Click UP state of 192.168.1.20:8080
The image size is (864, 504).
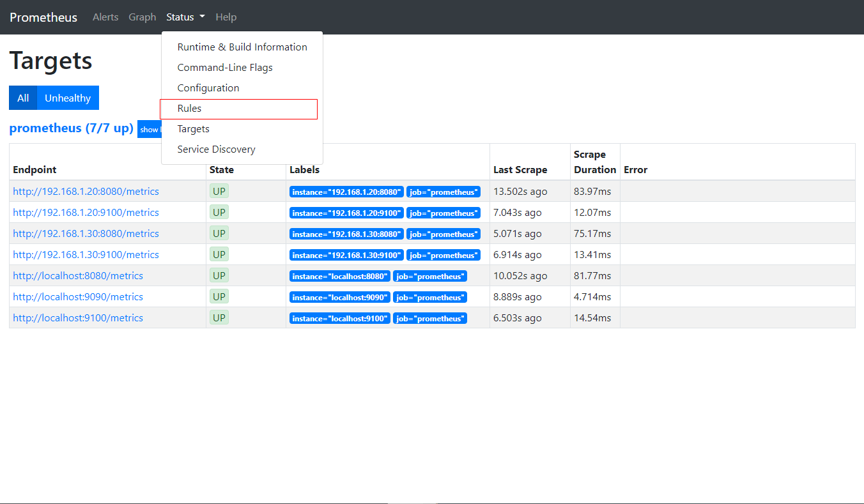tap(219, 191)
